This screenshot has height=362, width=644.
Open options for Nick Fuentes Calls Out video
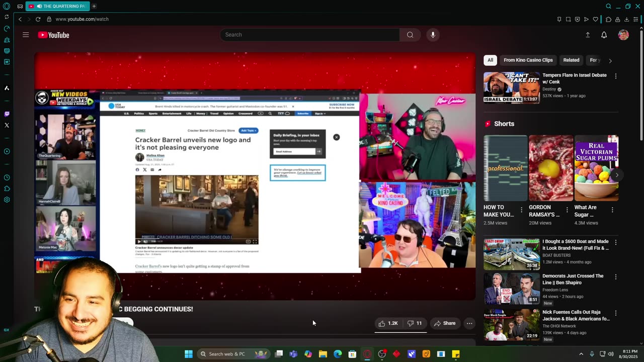click(x=615, y=313)
